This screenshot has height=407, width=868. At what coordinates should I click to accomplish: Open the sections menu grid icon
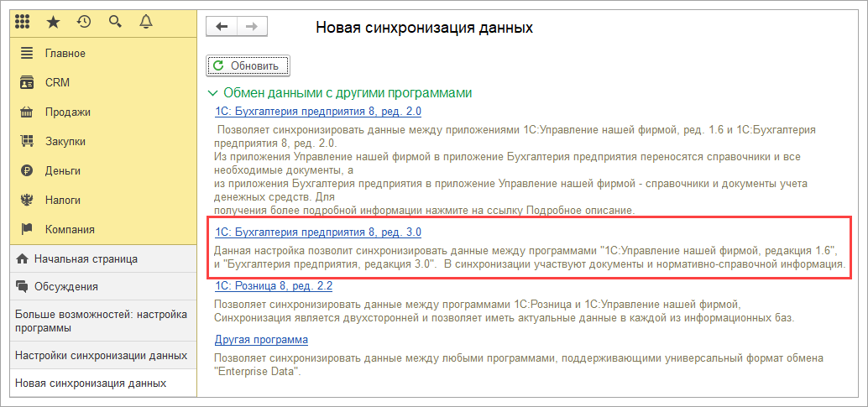tap(22, 22)
